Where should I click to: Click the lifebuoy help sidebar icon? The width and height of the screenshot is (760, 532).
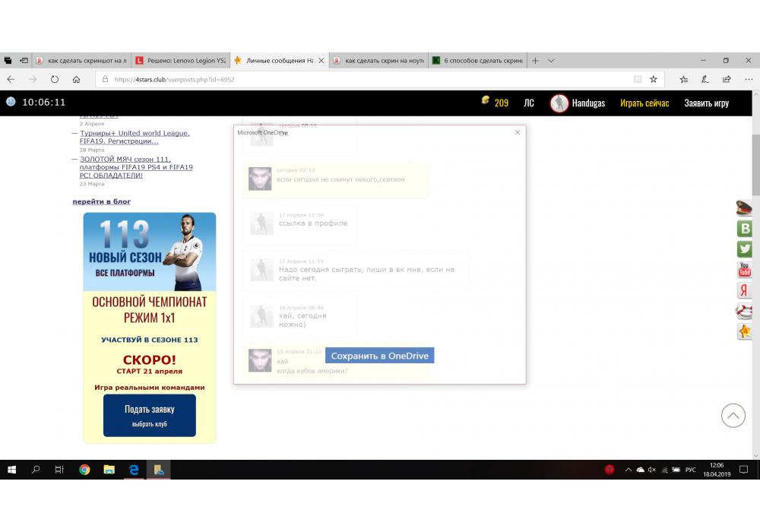pyautogui.click(x=745, y=311)
